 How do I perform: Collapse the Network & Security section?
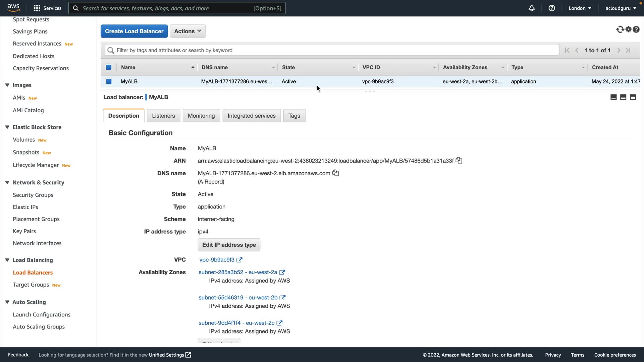pyautogui.click(x=7, y=182)
